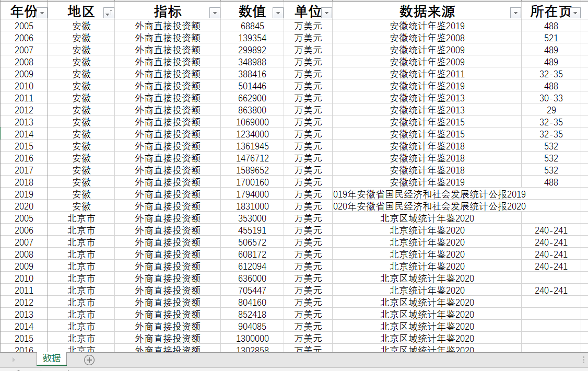Select the value cell 1300000
Viewport: 588px width, 371px height.
point(252,339)
